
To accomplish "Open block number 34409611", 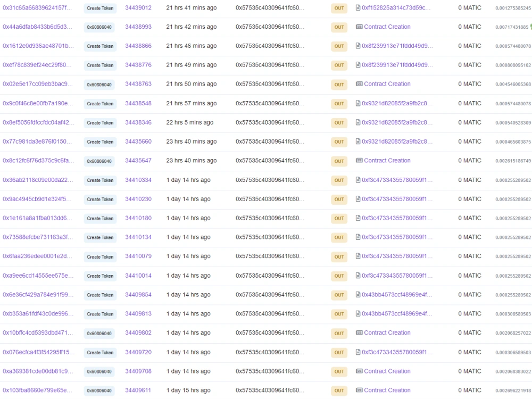I will click(138, 390).
